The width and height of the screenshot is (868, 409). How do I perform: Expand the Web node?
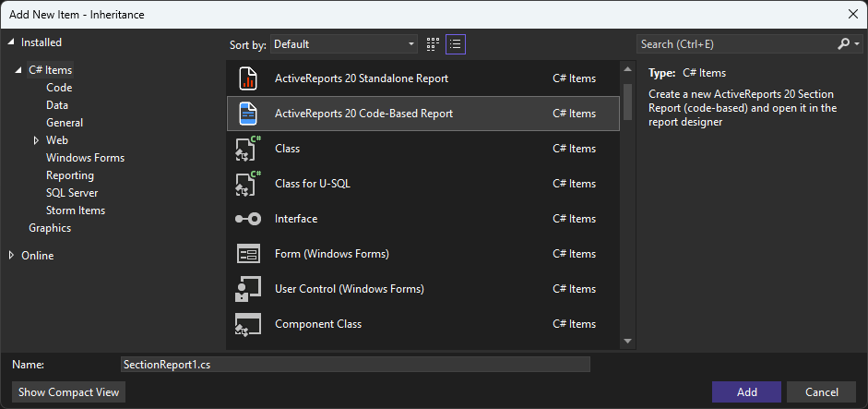[37, 140]
